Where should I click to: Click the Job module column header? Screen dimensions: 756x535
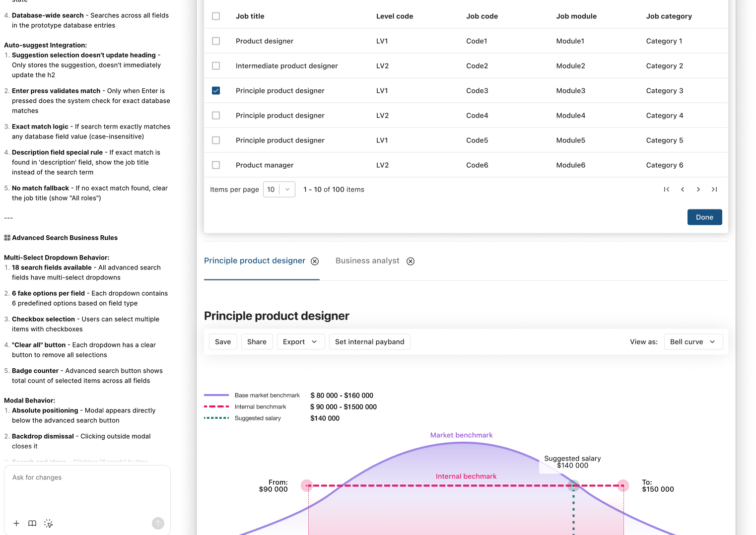point(576,16)
